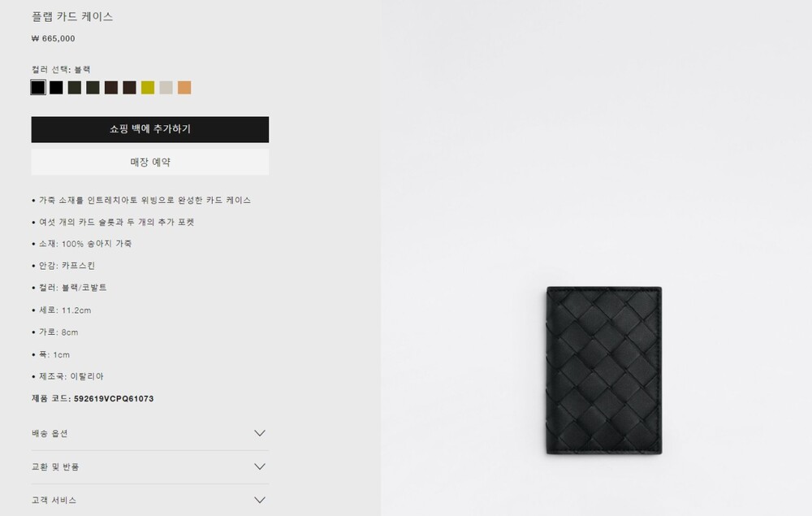Click the product code 592619VCPQ61073

point(114,398)
